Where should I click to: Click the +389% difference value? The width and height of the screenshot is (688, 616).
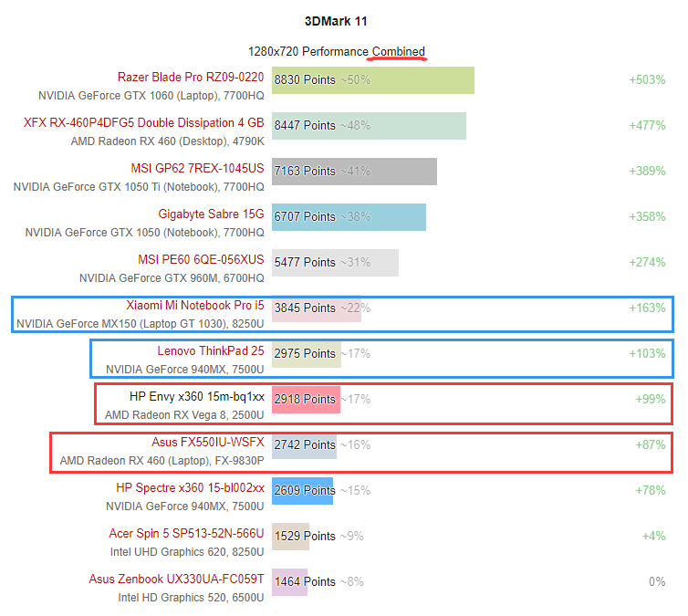(647, 172)
